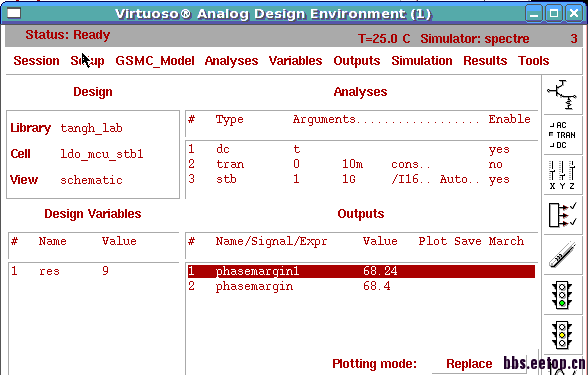Screen dimensions: 588x375
Task: Select the tran analysis row
Action: 362,164
